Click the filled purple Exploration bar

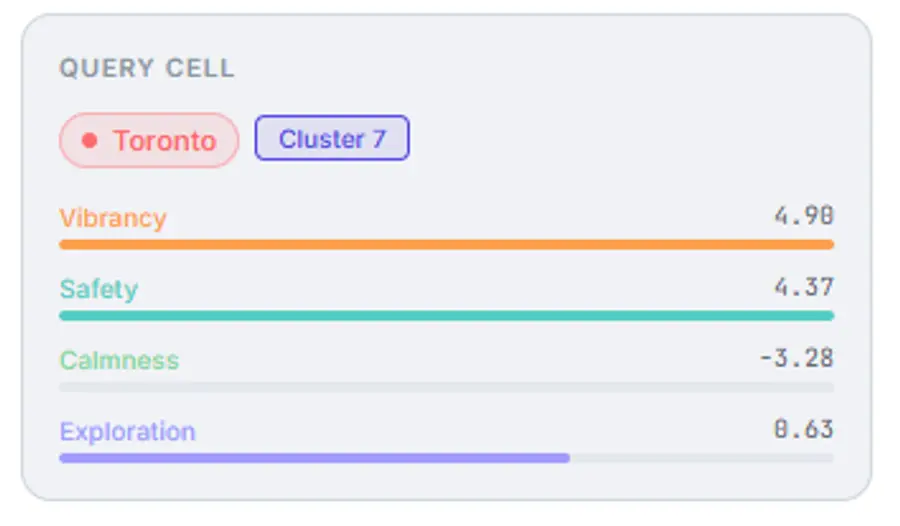tap(314, 457)
